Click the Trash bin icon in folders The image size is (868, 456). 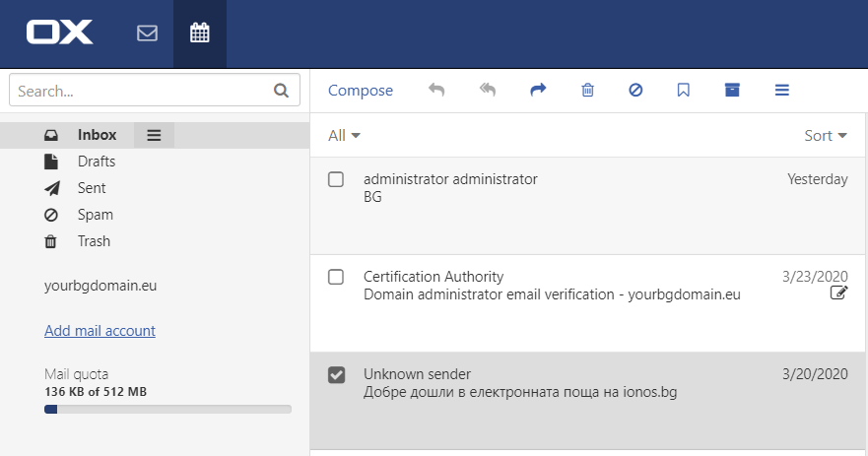tap(50, 241)
